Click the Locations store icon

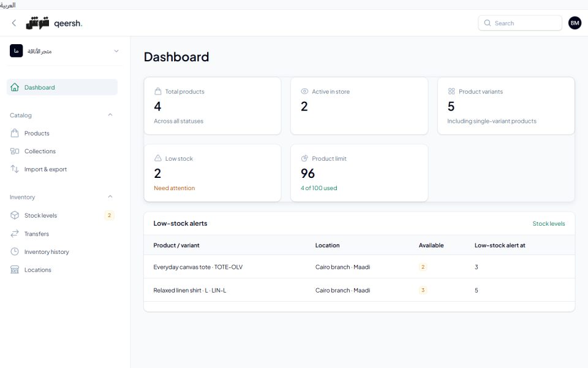point(15,270)
